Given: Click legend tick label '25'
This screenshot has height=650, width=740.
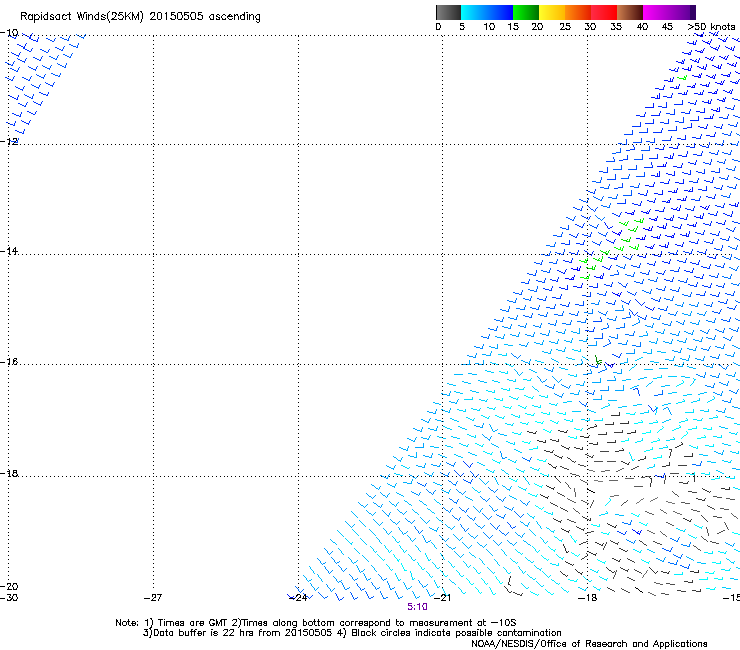Looking at the screenshot, I should pyautogui.click(x=565, y=27).
